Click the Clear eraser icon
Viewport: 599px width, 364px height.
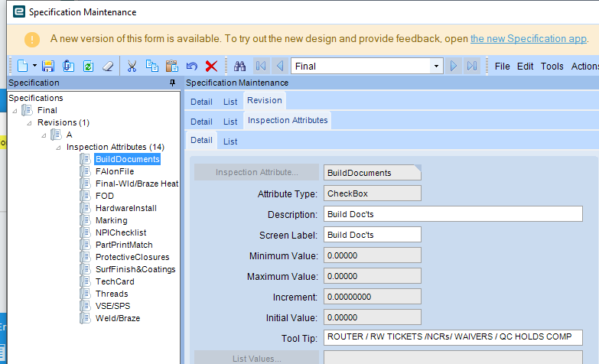(108, 66)
